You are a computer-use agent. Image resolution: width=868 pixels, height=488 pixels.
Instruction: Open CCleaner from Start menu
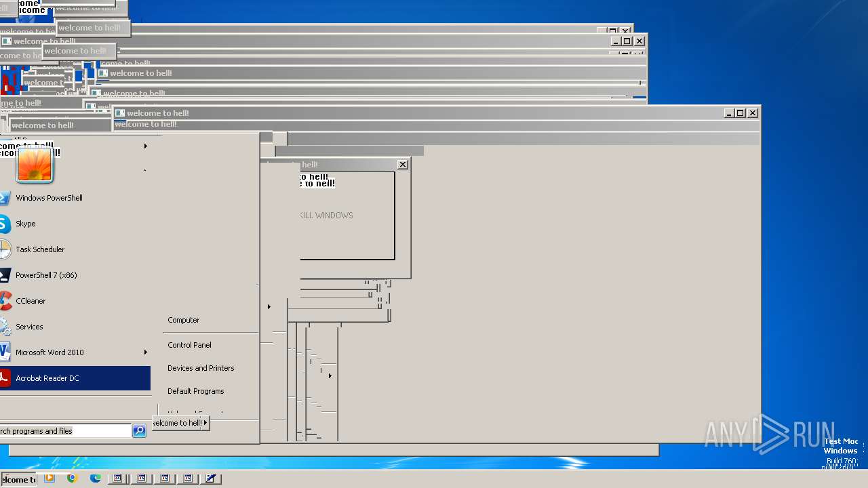pyautogui.click(x=75, y=301)
